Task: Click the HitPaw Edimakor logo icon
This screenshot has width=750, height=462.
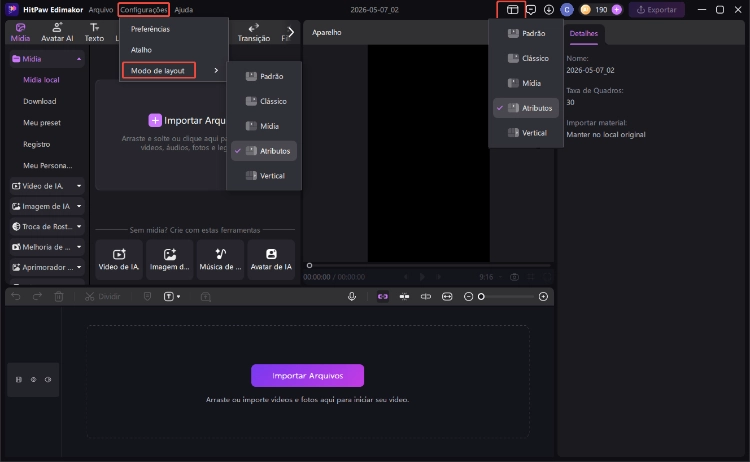Action: click(12, 10)
